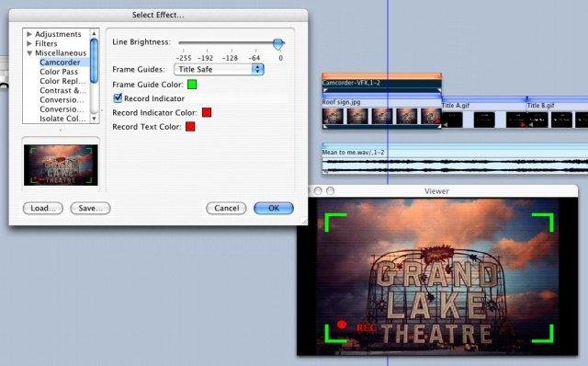Select the Camcorder-VFX clip on the timeline

click(381, 83)
